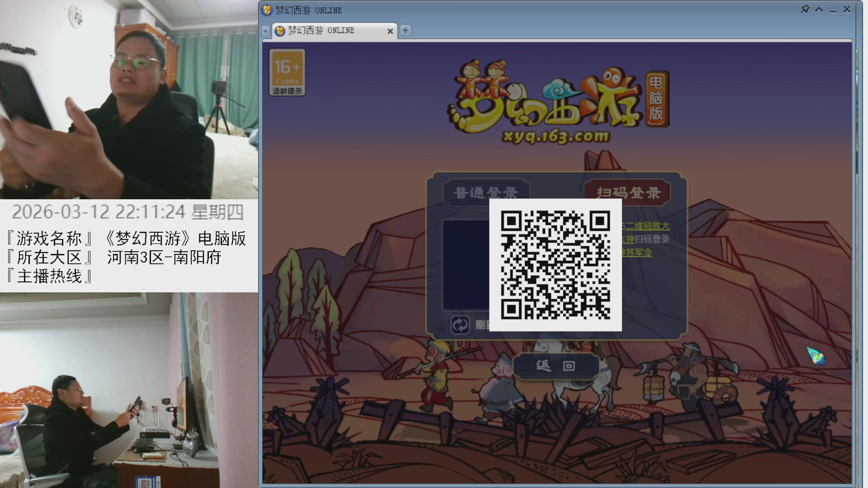The width and height of the screenshot is (868, 488).
Task: Close the 梦幻西游 ONLINE tab
Action: (390, 31)
